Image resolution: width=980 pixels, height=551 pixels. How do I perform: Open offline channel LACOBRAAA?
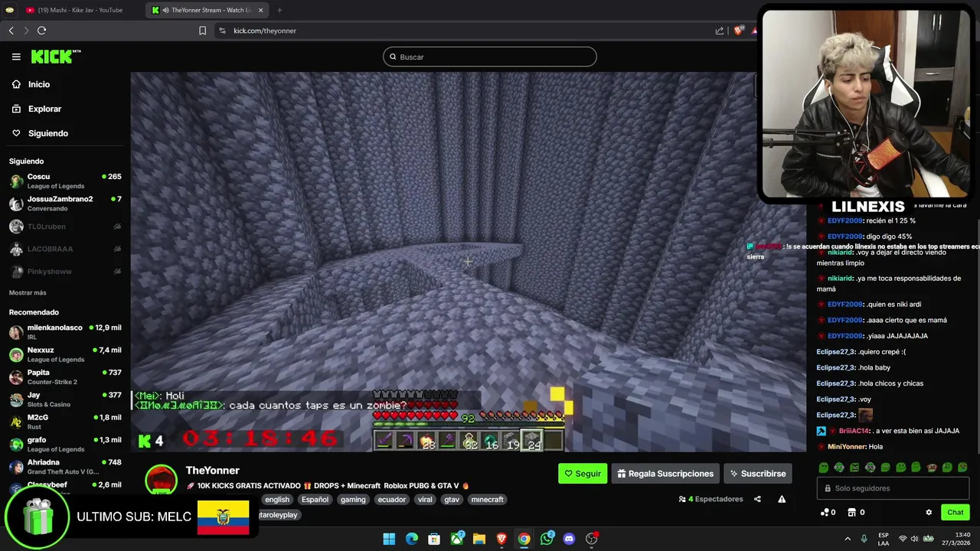tap(65, 249)
